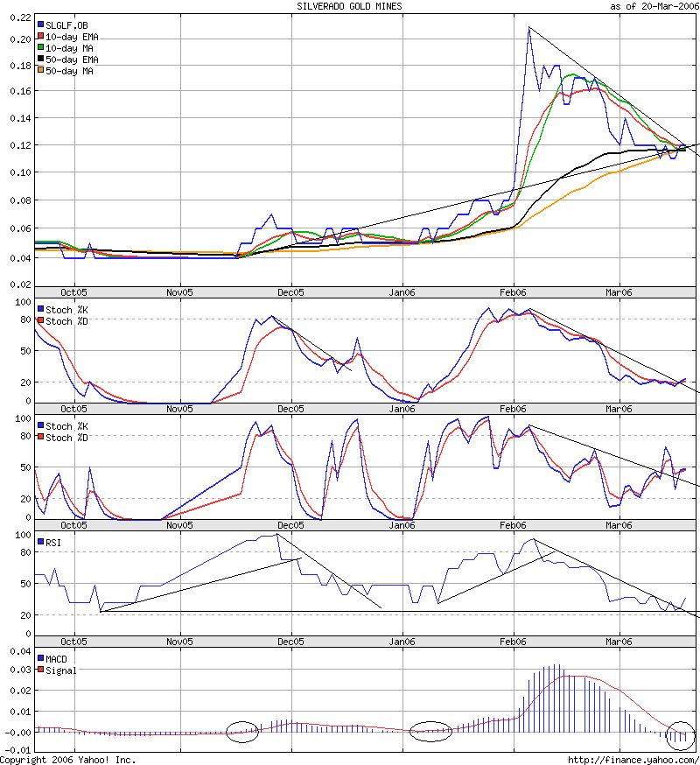700x765 pixels.
Task: Open the finance.yahoo.com URL in the footer
Action: [633, 760]
